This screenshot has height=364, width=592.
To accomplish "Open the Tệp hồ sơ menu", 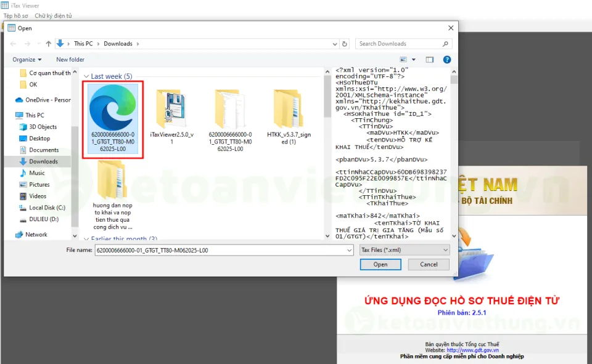I will point(16,16).
